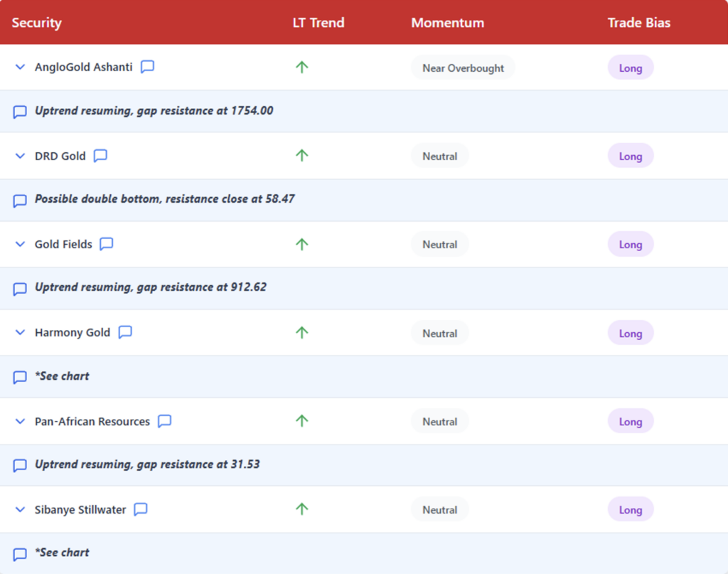The height and width of the screenshot is (574, 728).
Task: Click green uptrend arrow for AngloGold Ashanti
Action: click(302, 68)
